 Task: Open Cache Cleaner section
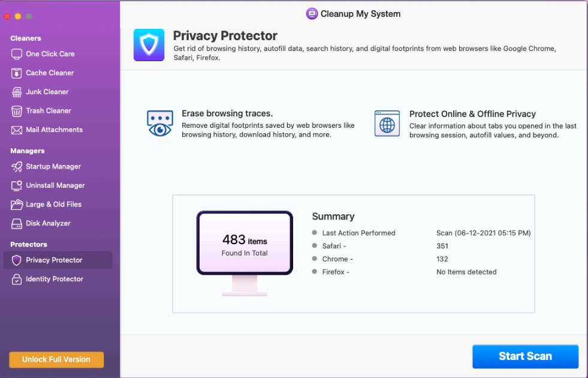(50, 73)
